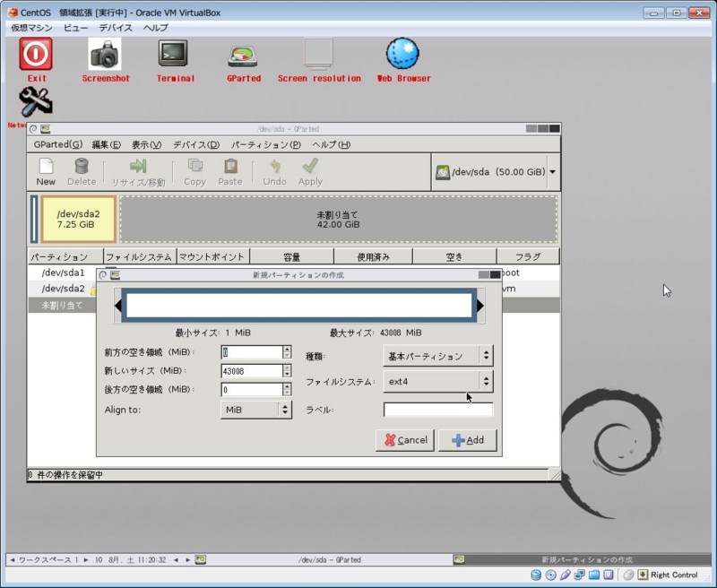717x588 pixels.
Task: Click the Cancel button
Action: click(405, 440)
